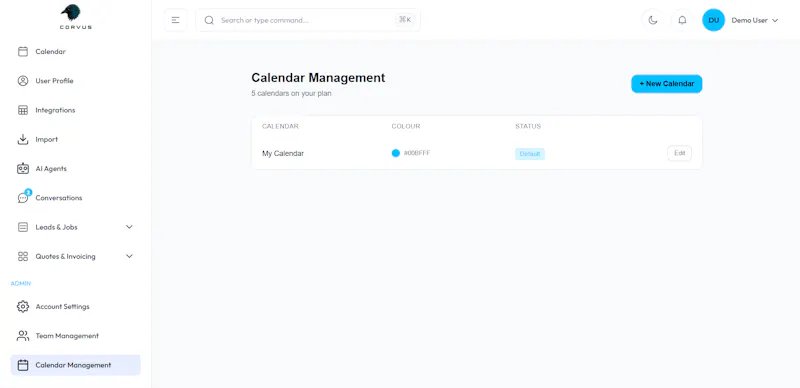Click the + New Calendar button
This screenshot has width=800, height=388.
point(666,84)
